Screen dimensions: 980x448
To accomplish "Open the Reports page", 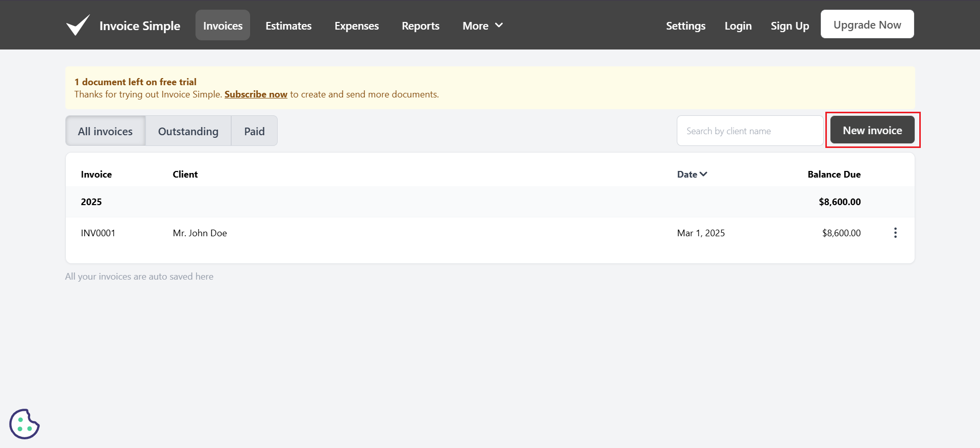I will point(420,26).
